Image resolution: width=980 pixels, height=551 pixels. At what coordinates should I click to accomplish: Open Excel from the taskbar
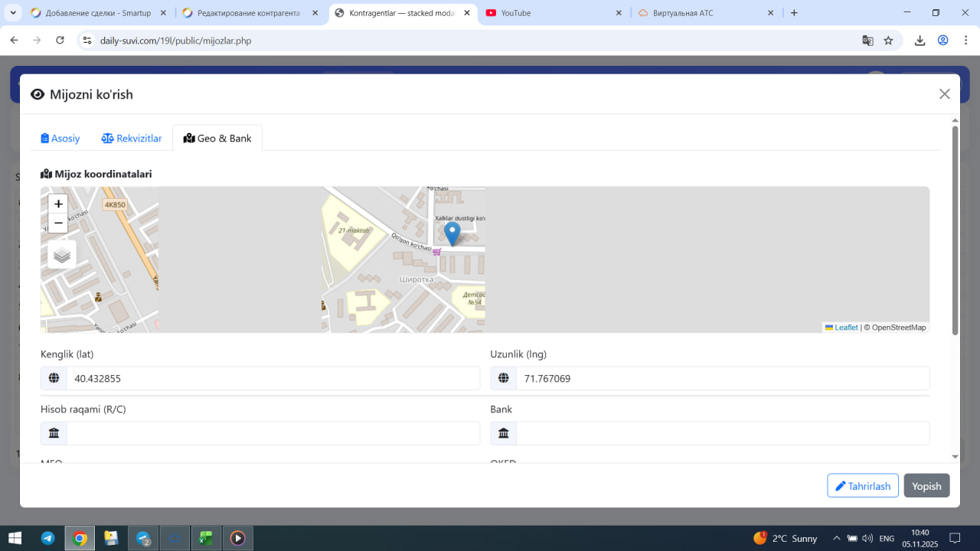[206, 538]
